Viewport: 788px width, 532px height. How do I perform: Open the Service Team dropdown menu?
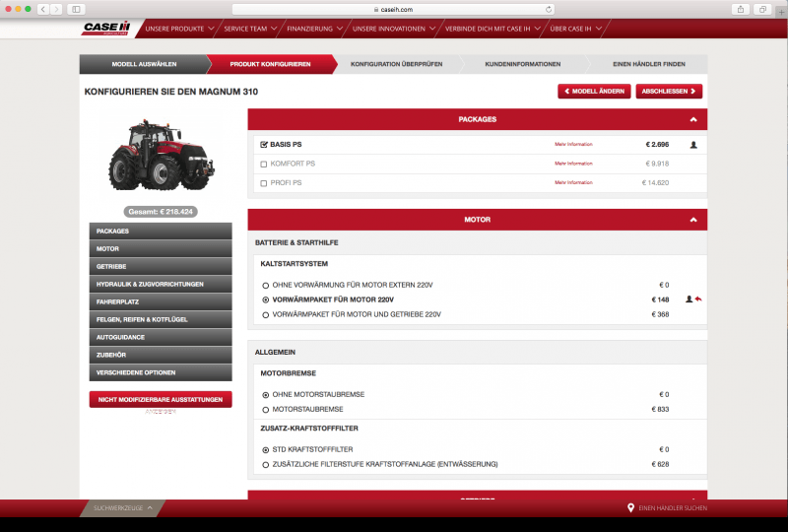[x=250, y=29]
